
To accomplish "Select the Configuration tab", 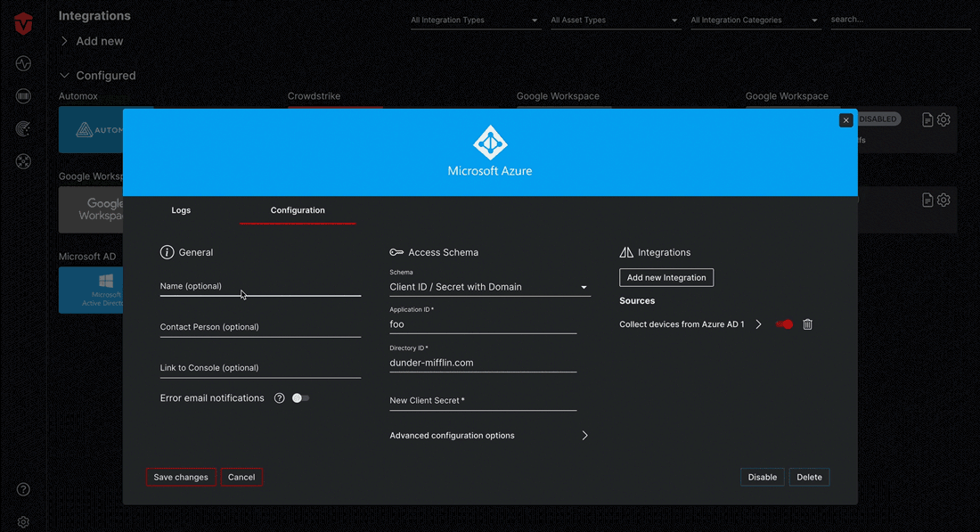I will coord(298,210).
